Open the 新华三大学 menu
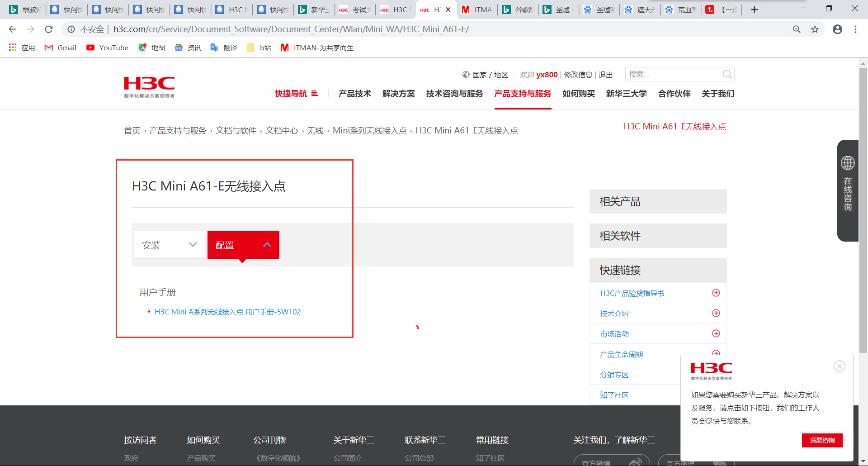 (x=627, y=94)
